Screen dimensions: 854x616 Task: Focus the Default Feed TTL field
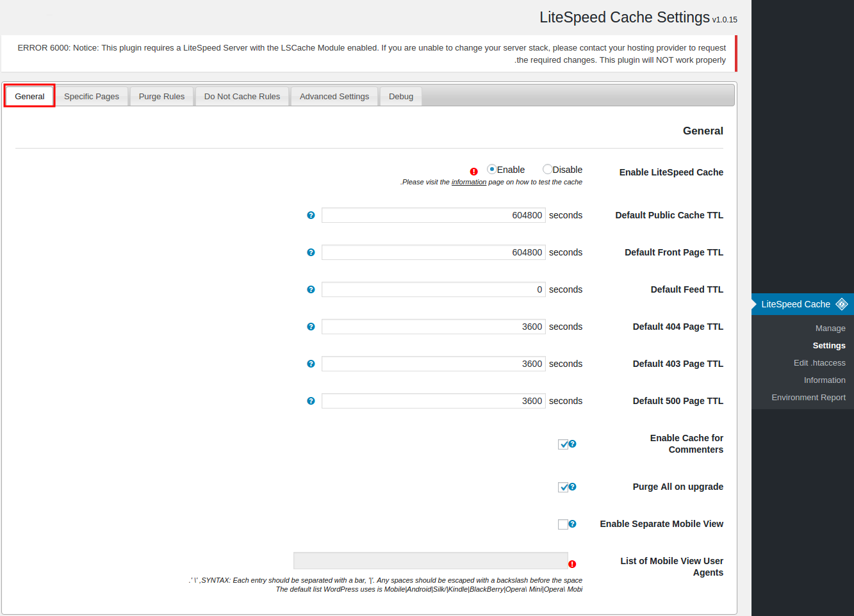coord(434,289)
